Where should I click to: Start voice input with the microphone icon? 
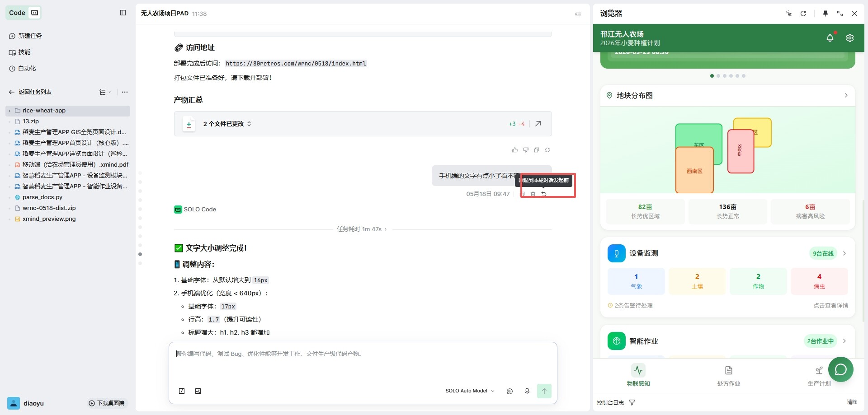(527, 391)
